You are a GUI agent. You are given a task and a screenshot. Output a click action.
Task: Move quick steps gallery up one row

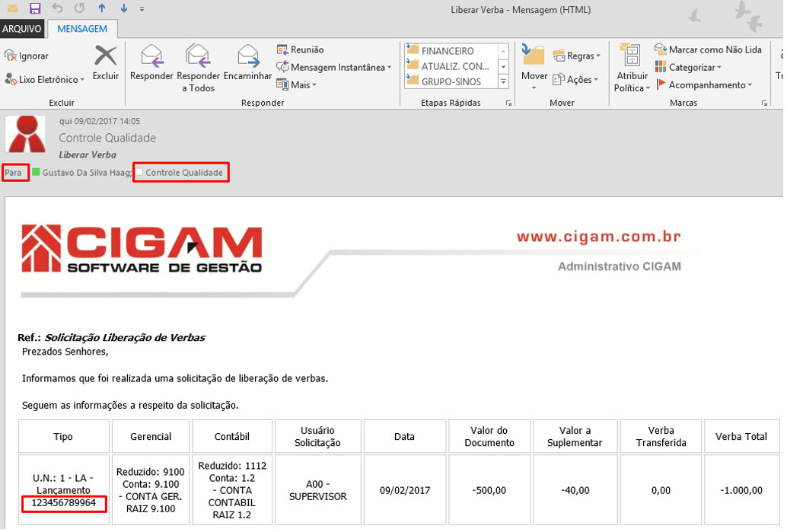(503, 51)
